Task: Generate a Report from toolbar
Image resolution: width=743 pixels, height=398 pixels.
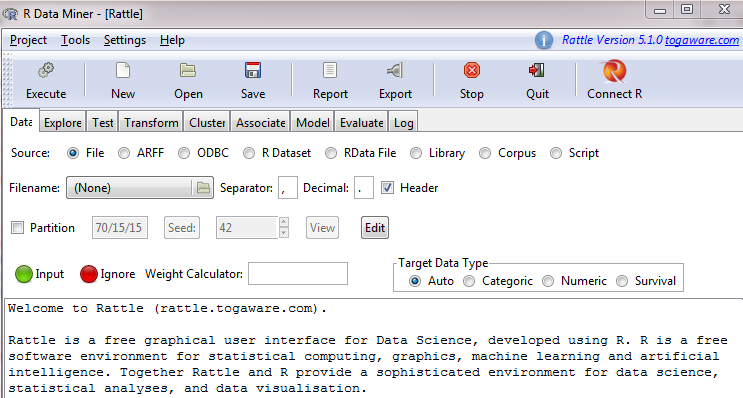Action: click(x=330, y=71)
